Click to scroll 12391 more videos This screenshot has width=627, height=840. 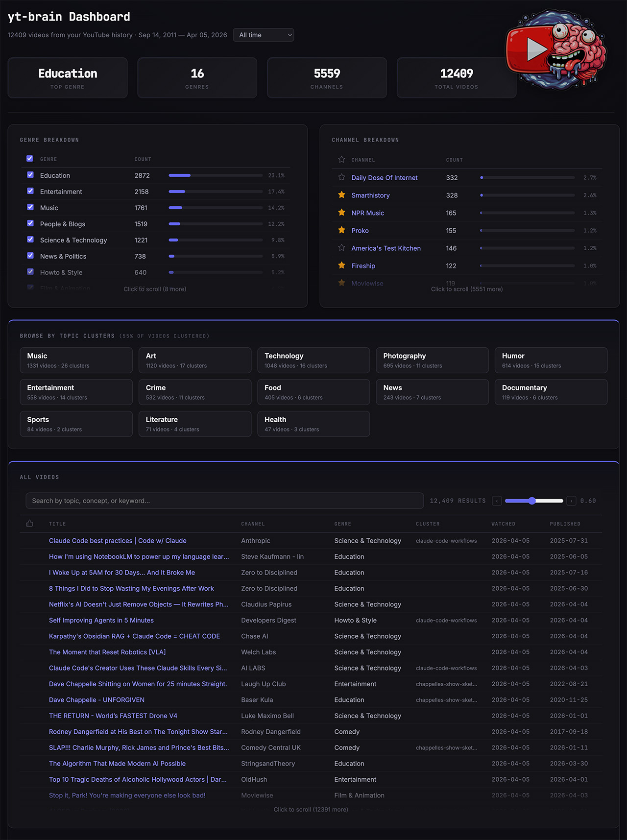coord(311,809)
